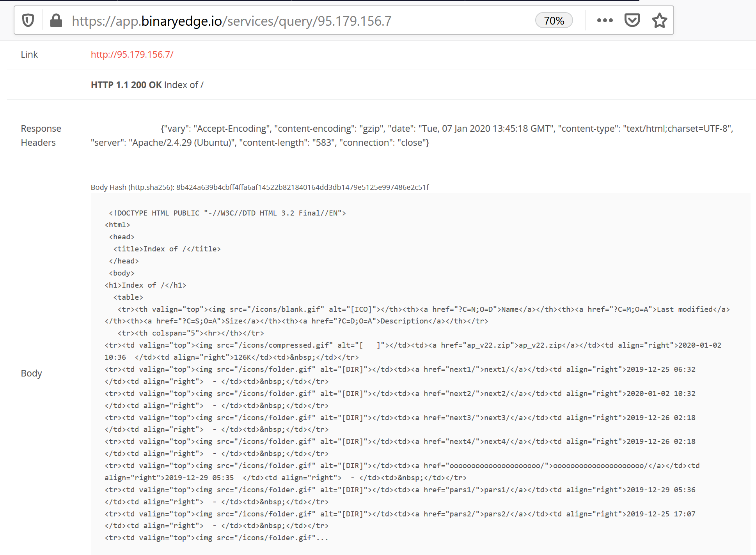Viewport: 756px width, 555px height.
Task: Click the Body label
Action: (x=31, y=373)
